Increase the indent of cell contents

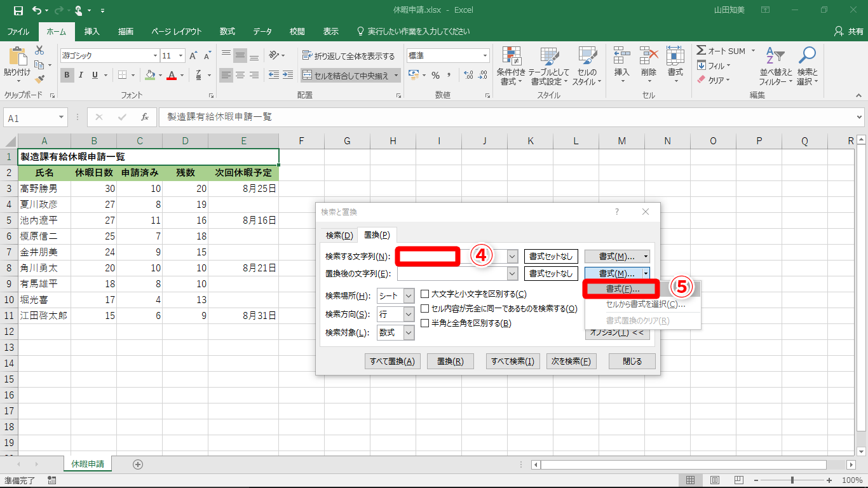tap(289, 75)
